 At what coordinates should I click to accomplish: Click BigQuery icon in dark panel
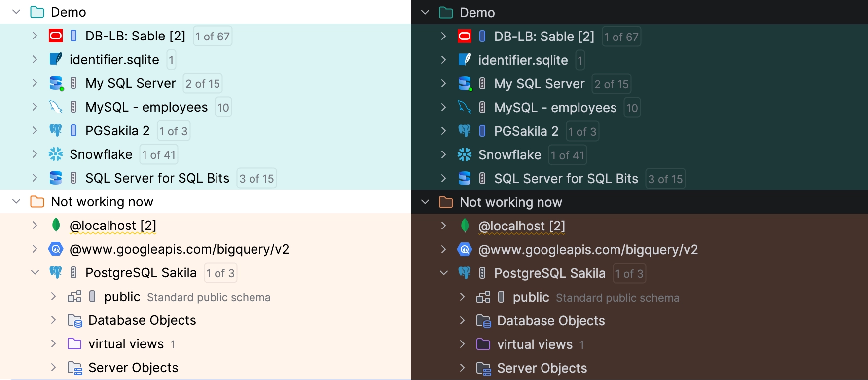[465, 249]
